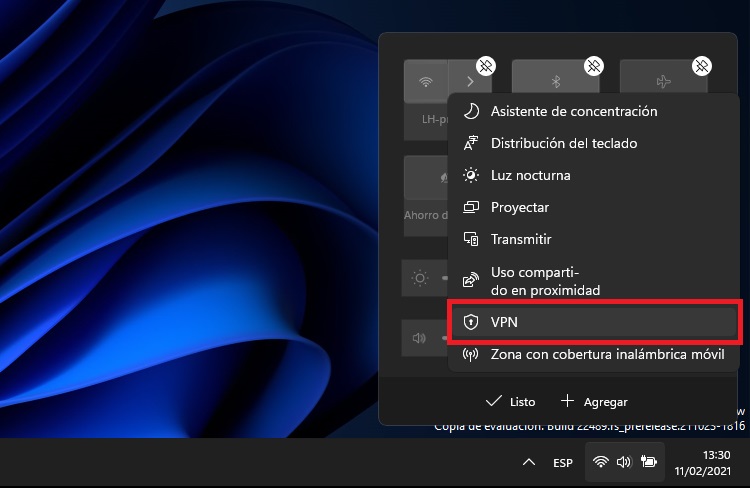
Task: Toggle the Wi-Fi tile
Action: click(426, 81)
